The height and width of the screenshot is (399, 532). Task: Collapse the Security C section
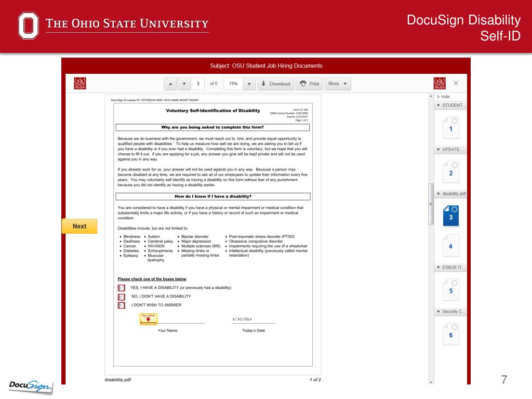[x=451, y=312]
